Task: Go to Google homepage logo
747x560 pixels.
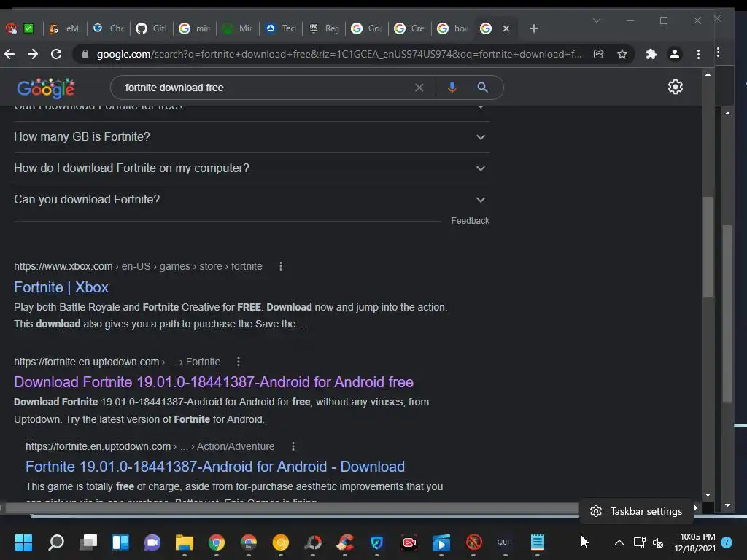Action: (x=46, y=88)
